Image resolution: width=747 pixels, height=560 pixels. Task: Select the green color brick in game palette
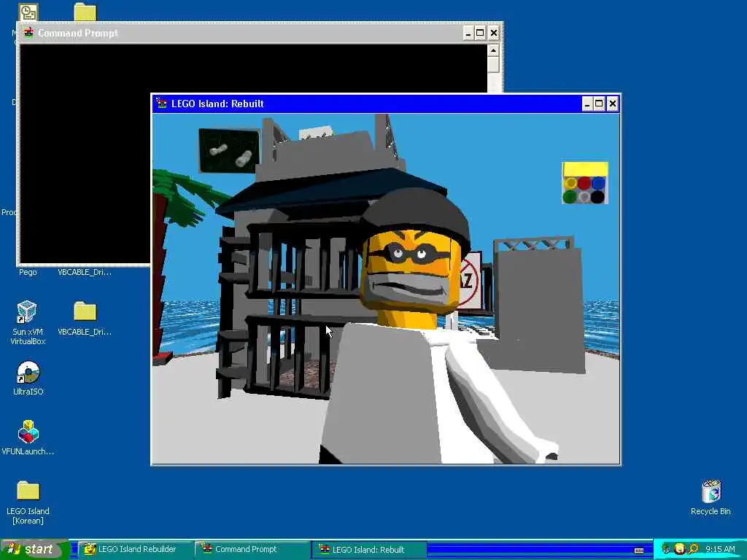570,197
